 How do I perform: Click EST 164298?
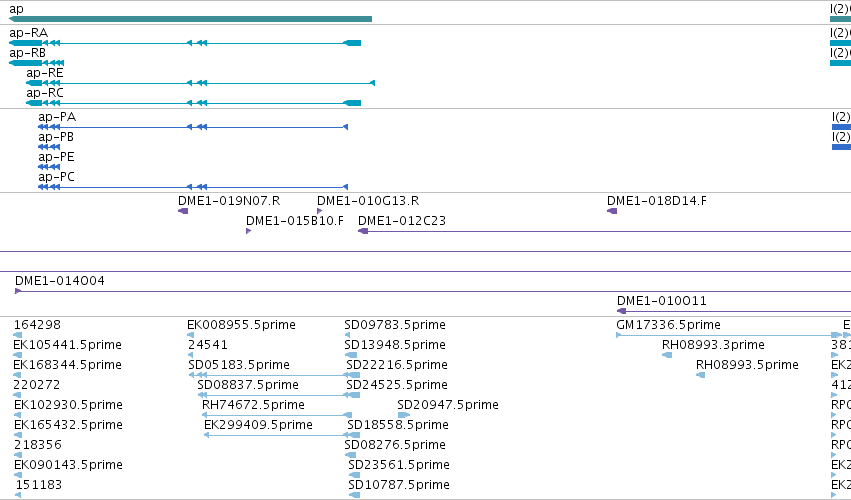click(17, 335)
